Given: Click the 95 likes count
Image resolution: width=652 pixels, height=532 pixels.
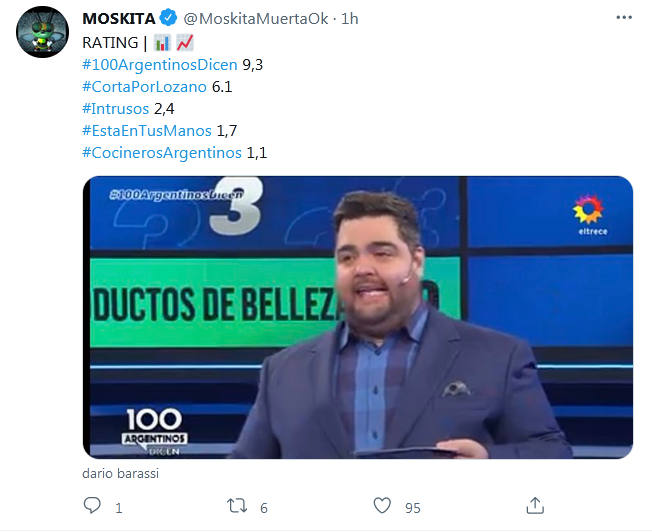Looking at the screenshot, I should pos(413,508).
